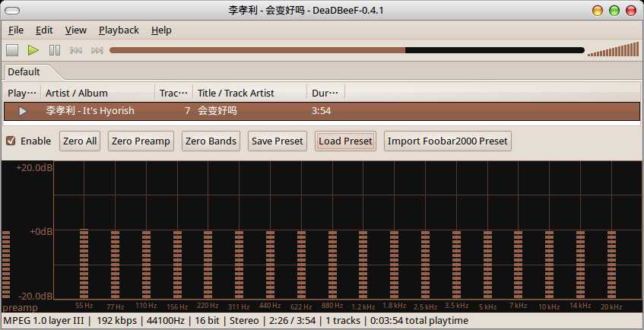Click the playing indicator arrow in the playlist row
Viewport: 644px width, 330px height.
coord(23,111)
